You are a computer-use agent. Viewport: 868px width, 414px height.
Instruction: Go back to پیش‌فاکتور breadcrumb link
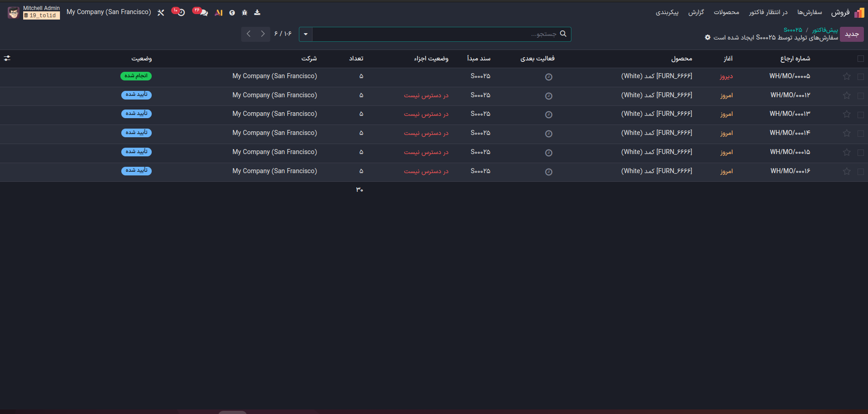825,30
